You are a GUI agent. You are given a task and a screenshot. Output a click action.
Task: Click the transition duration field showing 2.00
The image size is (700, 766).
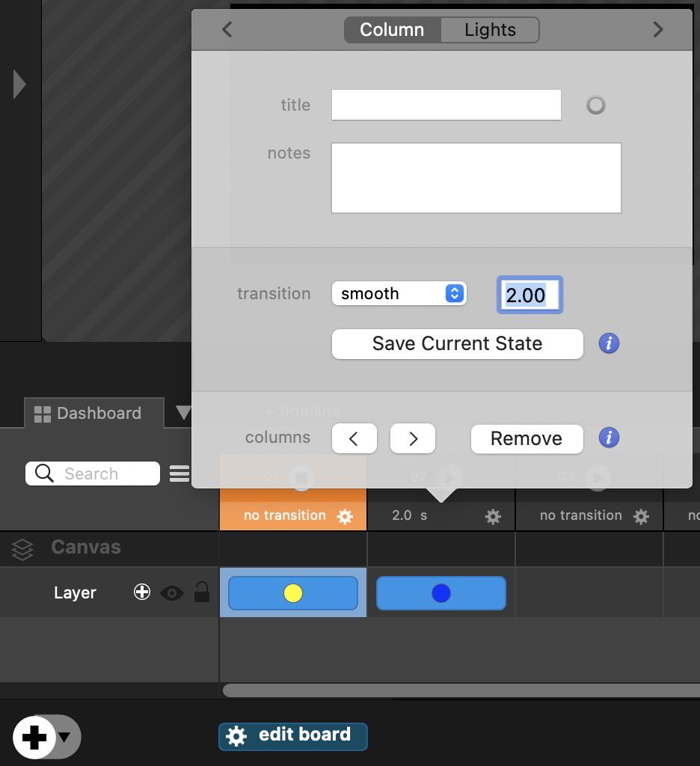click(x=529, y=295)
